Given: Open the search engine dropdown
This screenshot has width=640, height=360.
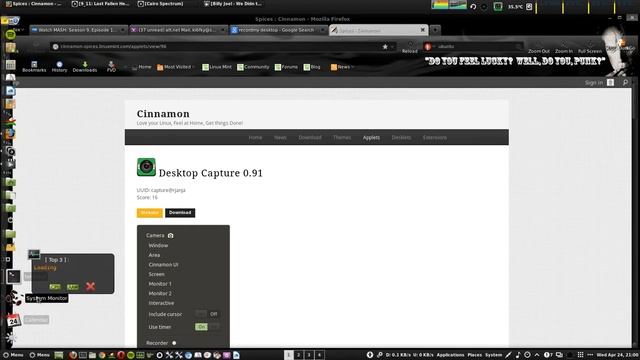Looking at the screenshot, I should click(x=429, y=47).
